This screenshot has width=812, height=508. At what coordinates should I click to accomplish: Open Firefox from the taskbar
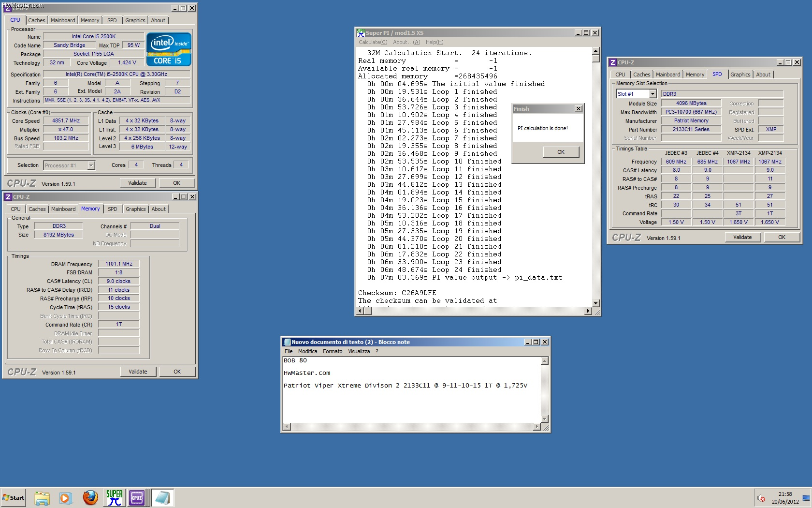click(90, 497)
